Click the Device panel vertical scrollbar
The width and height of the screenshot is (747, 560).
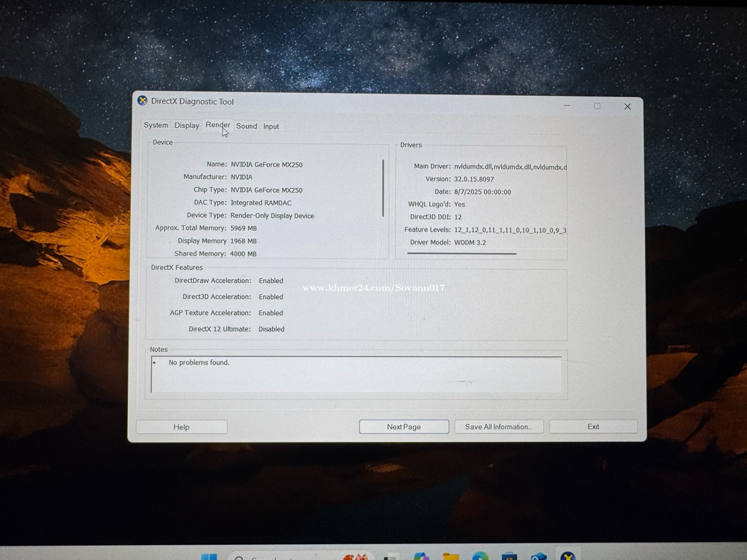point(383,188)
